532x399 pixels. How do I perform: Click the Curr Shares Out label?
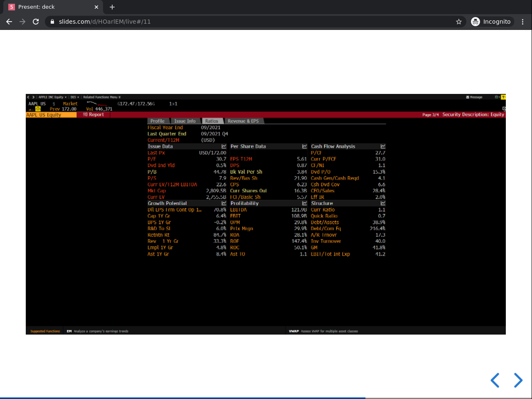pyautogui.click(x=249, y=191)
